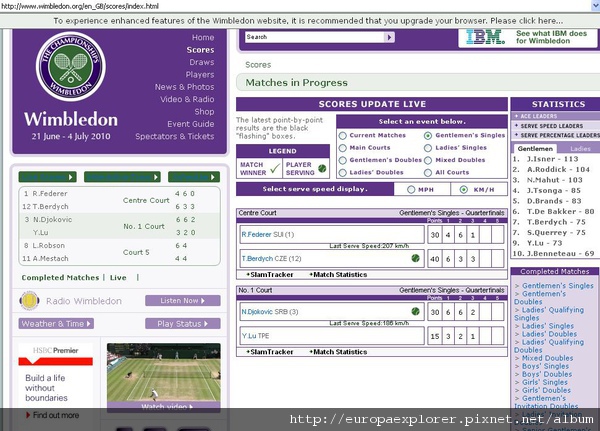The image size is (600, 431).
Task: Click serving ball icon beside N.Djokovic
Action: point(415,312)
